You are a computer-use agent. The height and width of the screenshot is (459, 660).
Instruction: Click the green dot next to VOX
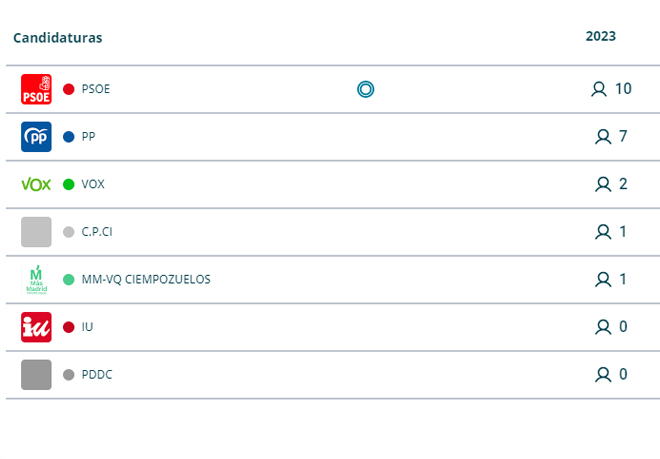69,184
